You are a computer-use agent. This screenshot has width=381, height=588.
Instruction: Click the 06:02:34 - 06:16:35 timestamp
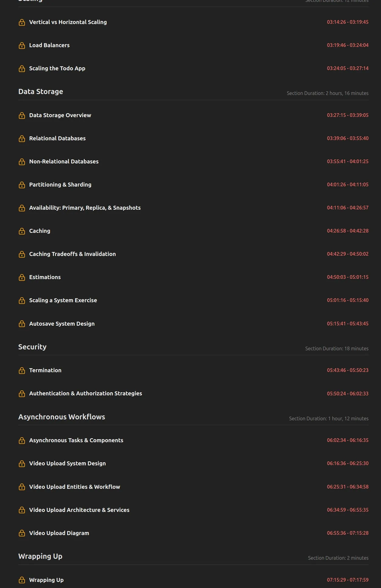click(348, 440)
